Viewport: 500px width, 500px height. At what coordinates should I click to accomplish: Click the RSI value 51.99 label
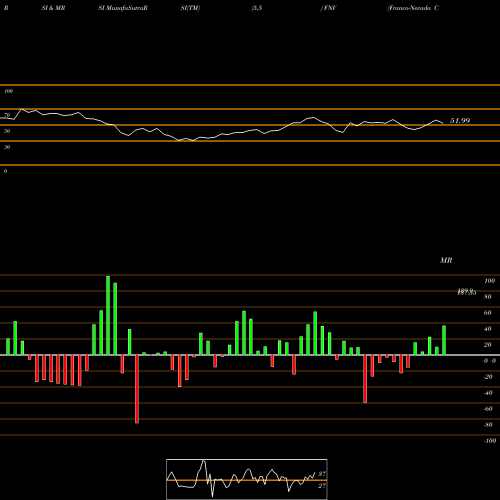point(460,121)
